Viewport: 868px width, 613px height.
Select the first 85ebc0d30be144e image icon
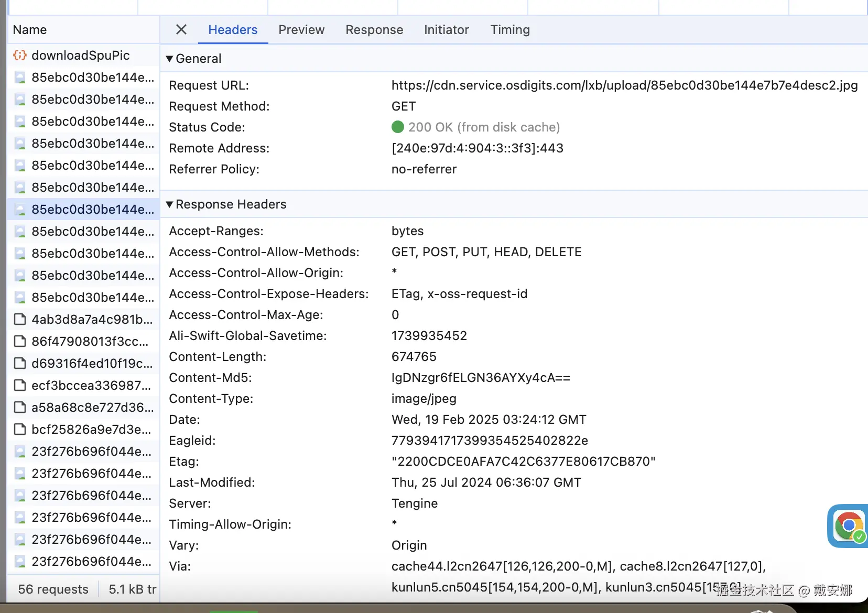pyautogui.click(x=20, y=77)
